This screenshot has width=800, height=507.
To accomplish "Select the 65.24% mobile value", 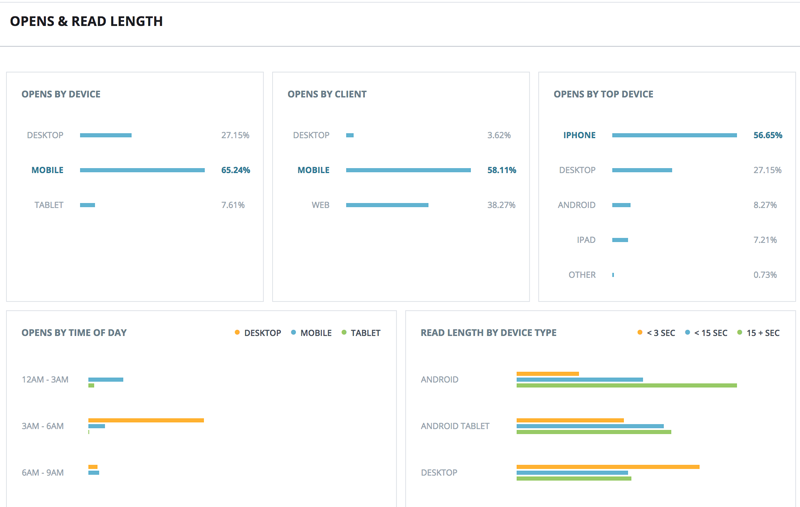I will 235,170.
